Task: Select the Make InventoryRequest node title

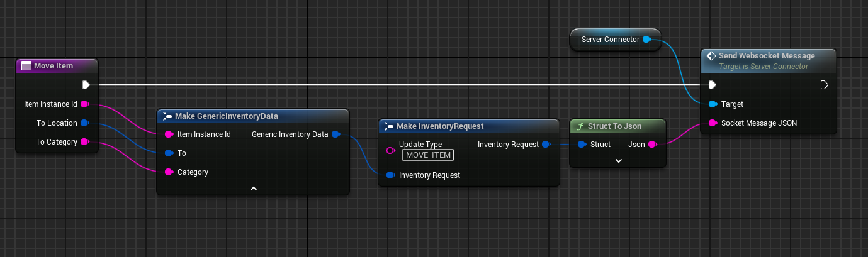Action: click(440, 126)
